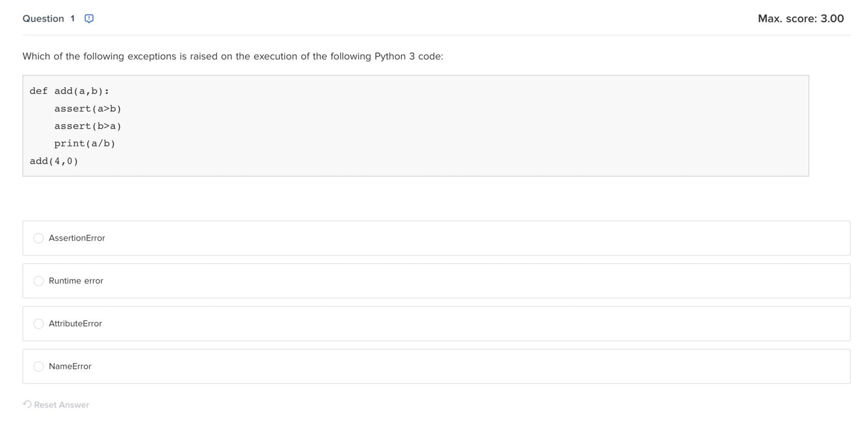Click the Question 1 heading text

49,19
